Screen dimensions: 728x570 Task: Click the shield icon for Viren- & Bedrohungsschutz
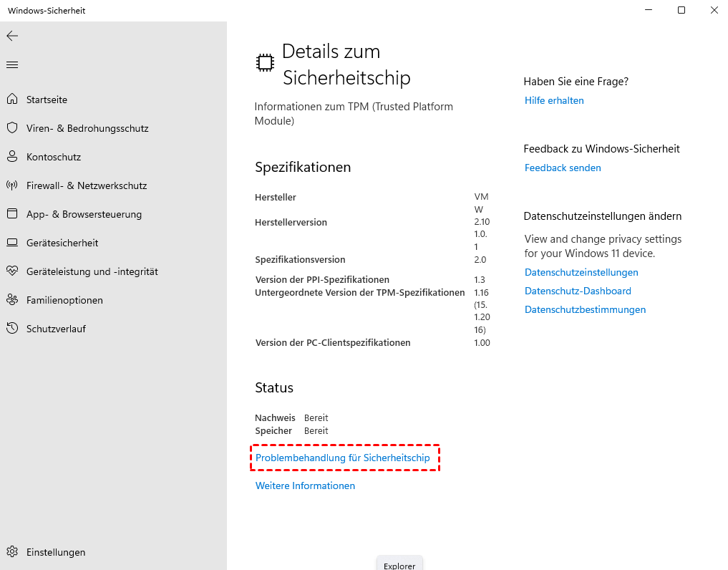tap(12, 127)
